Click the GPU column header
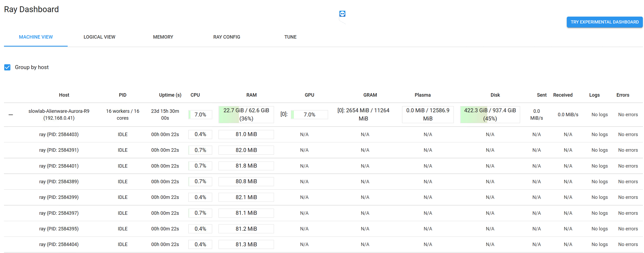 [309, 95]
